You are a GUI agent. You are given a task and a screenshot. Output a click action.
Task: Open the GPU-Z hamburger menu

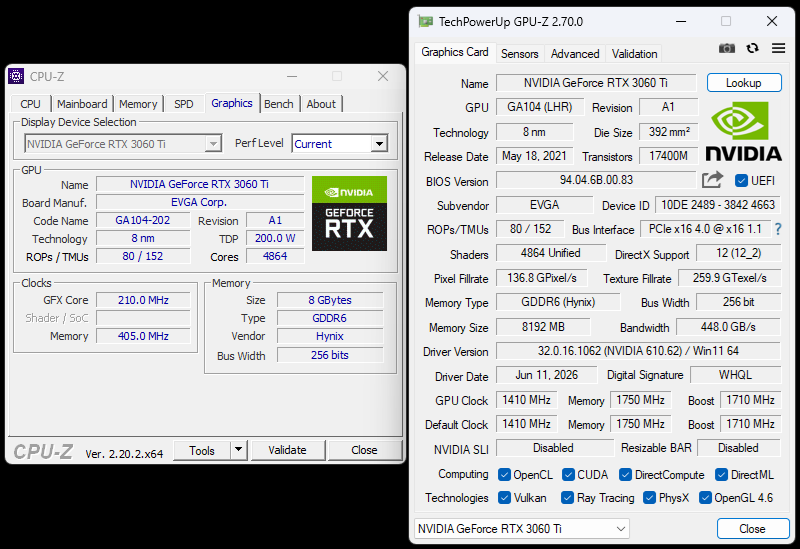click(779, 48)
